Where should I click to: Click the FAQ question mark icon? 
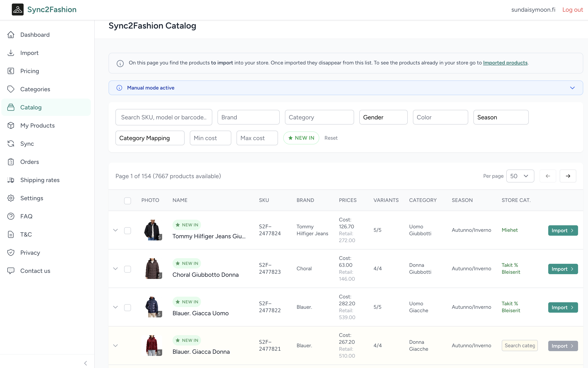[x=11, y=216]
